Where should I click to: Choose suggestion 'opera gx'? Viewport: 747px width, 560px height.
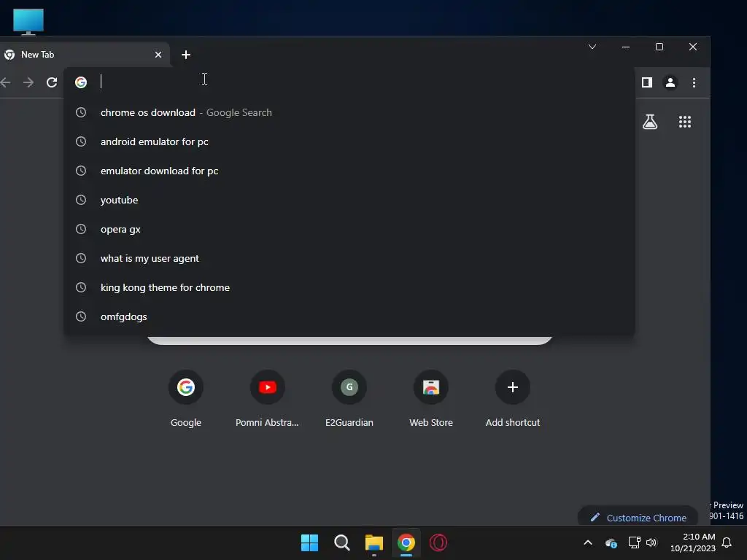(x=349, y=229)
